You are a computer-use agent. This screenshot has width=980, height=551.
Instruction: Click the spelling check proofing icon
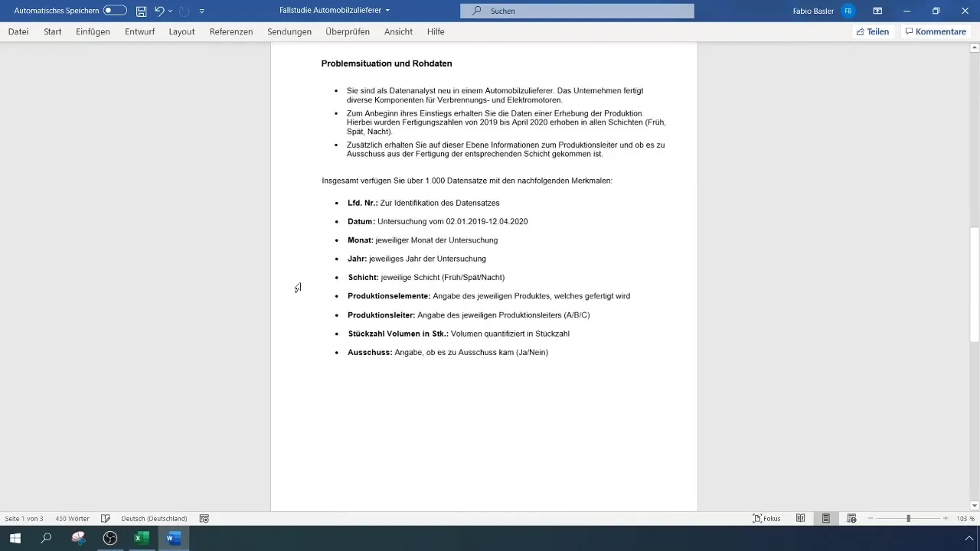pyautogui.click(x=106, y=518)
